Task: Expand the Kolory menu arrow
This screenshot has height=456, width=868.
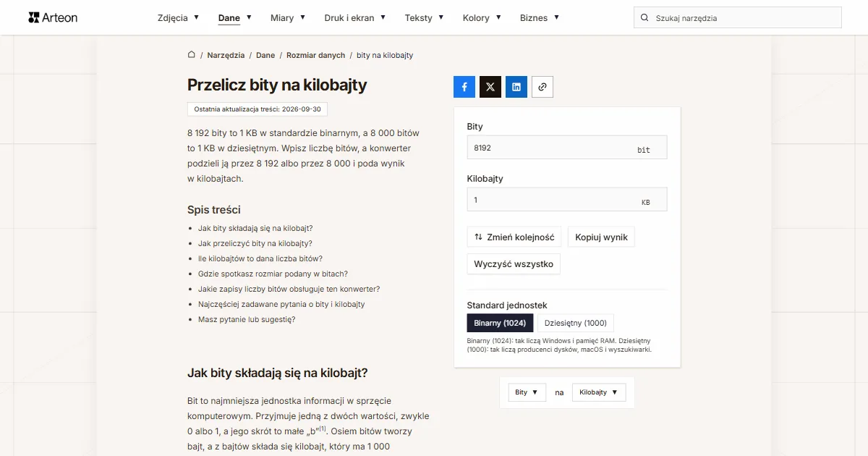Action: pos(498,17)
